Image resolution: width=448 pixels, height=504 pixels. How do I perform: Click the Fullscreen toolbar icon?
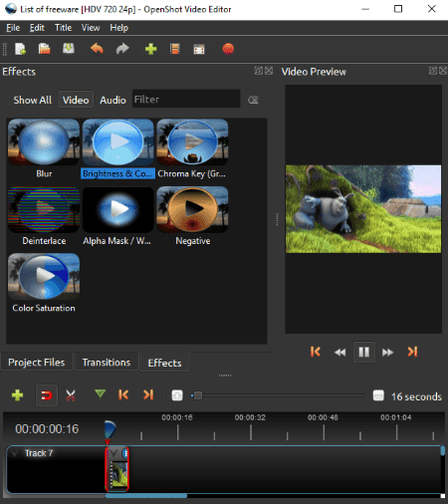[x=199, y=50]
